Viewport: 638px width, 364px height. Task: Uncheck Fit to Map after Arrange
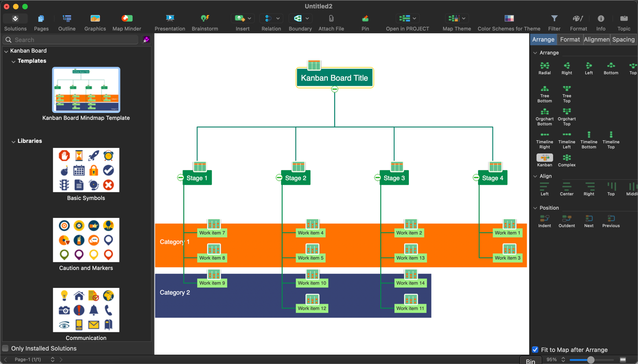535,350
